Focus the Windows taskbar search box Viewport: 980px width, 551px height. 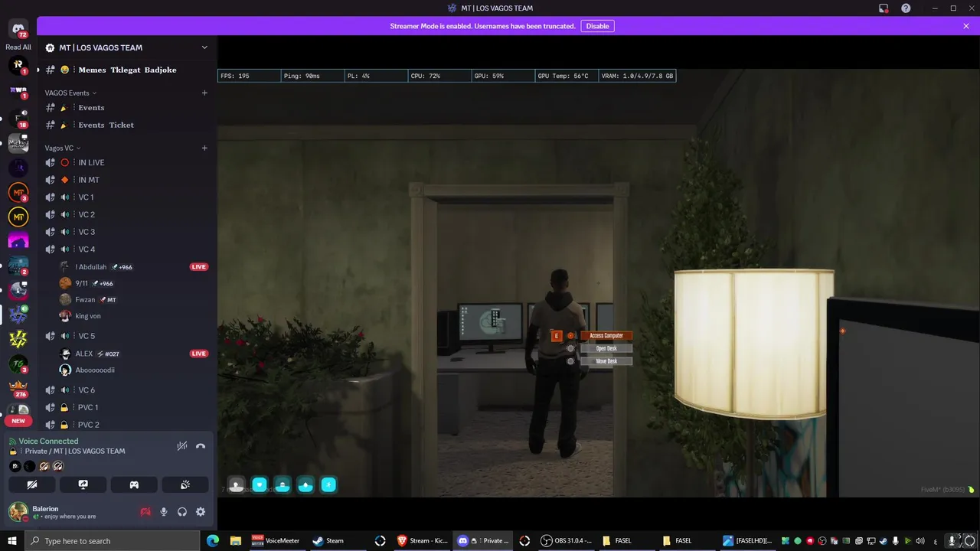pyautogui.click(x=113, y=541)
